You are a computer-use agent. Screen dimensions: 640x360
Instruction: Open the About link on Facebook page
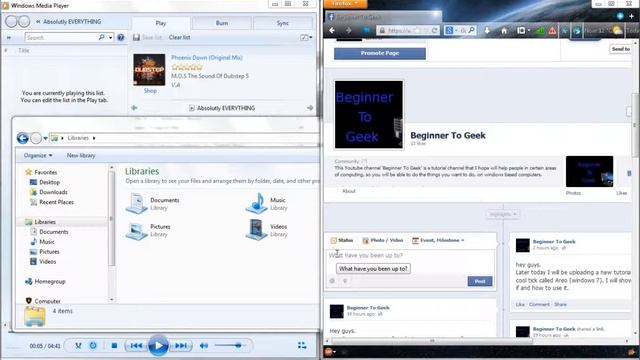pos(349,191)
